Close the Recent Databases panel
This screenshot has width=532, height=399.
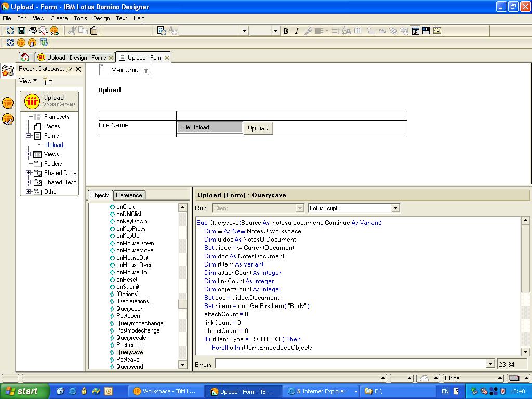(x=78, y=69)
